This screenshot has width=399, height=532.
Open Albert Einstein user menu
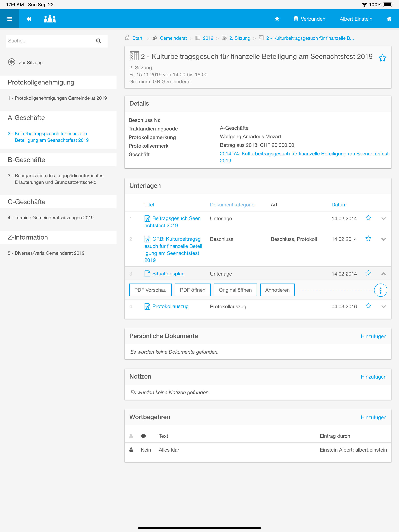[356, 19]
